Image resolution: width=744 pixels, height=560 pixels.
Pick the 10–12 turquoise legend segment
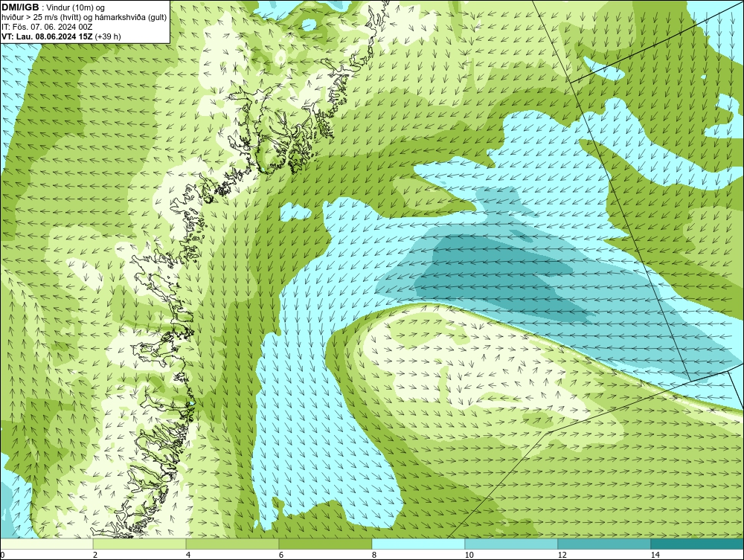click(x=512, y=544)
